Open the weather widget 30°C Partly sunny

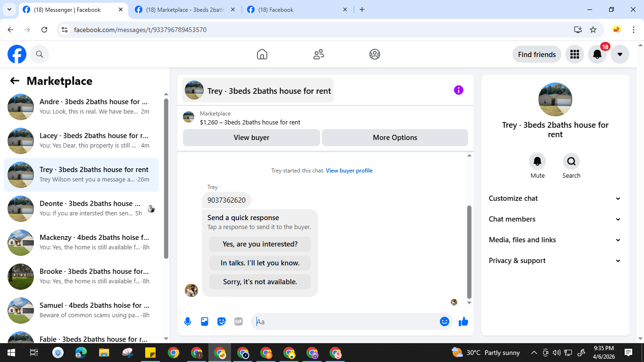[x=486, y=353]
